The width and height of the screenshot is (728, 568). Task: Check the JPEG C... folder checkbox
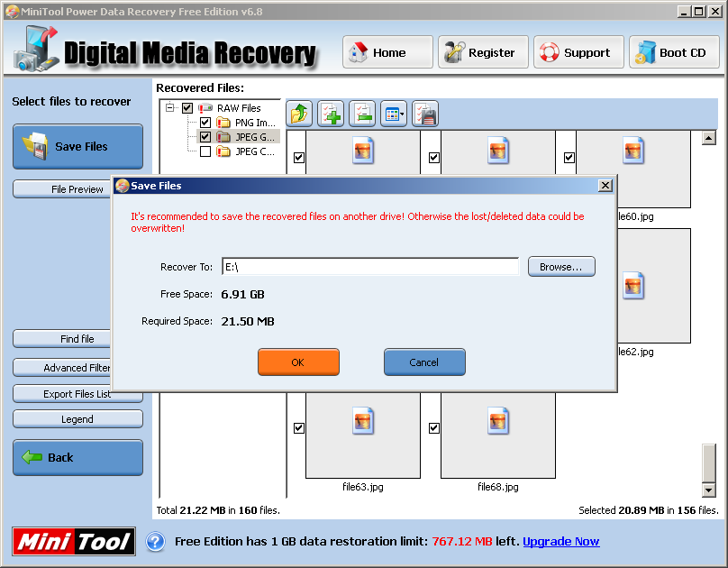tap(205, 151)
